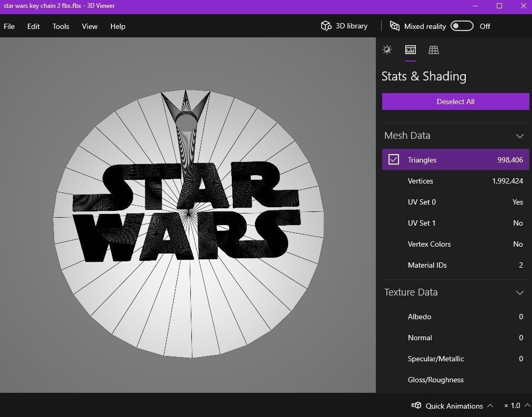Select the Vertex Colors row
Image resolution: width=532 pixels, height=417 pixels.
pos(455,244)
